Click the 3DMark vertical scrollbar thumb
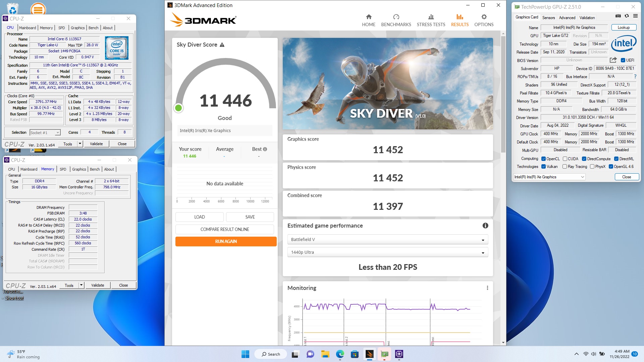The width and height of the screenshot is (644, 362). click(503, 94)
